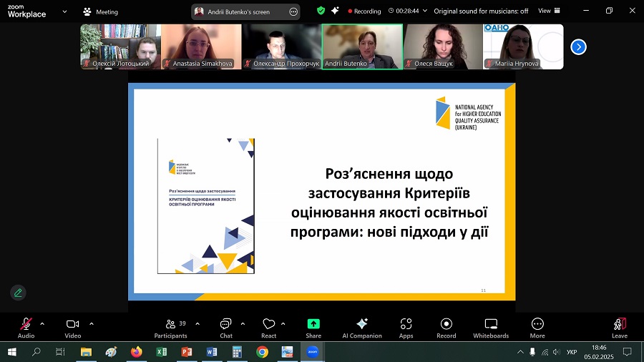Open screen share options ellipsis menu

[293, 11]
